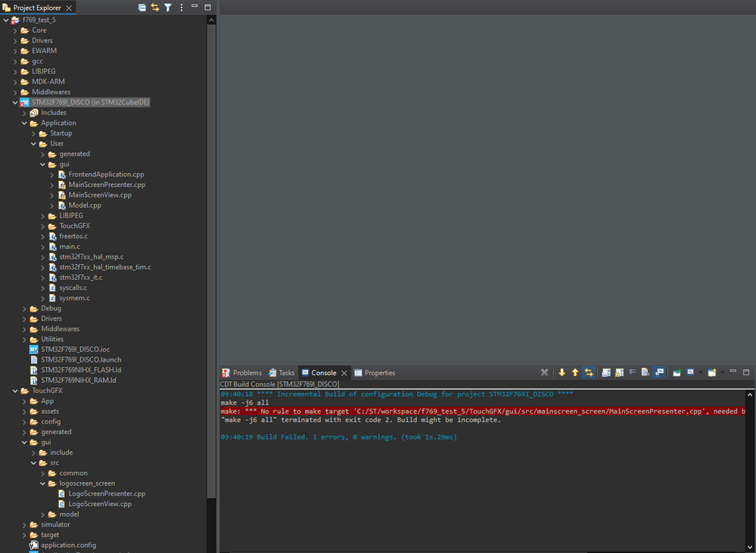The height and width of the screenshot is (553, 756).
Task: Switch to the Tasks tab
Action: pyautogui.click(x=282, y=373)
